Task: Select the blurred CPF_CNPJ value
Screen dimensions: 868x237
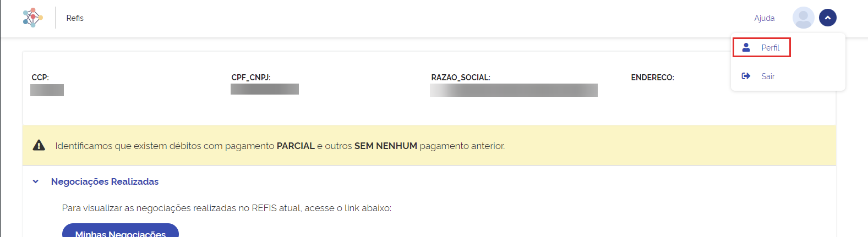Action: [265, 89]
